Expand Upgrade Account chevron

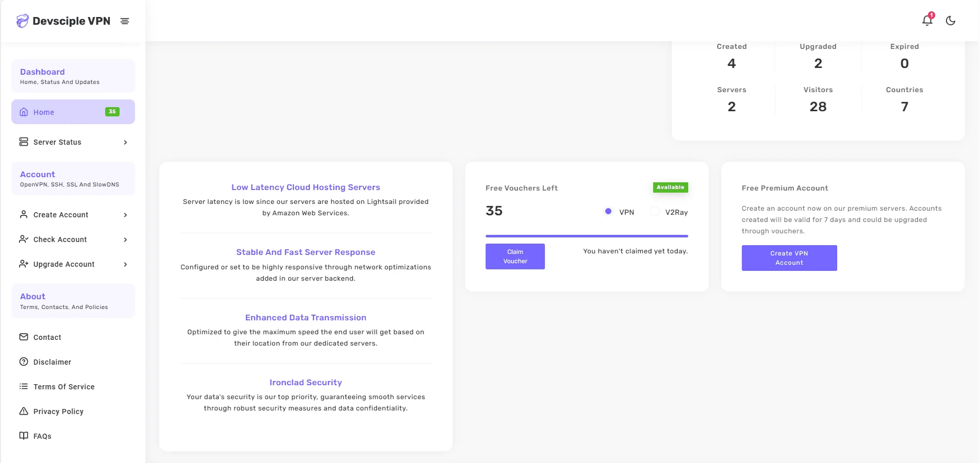pos(125,264)
